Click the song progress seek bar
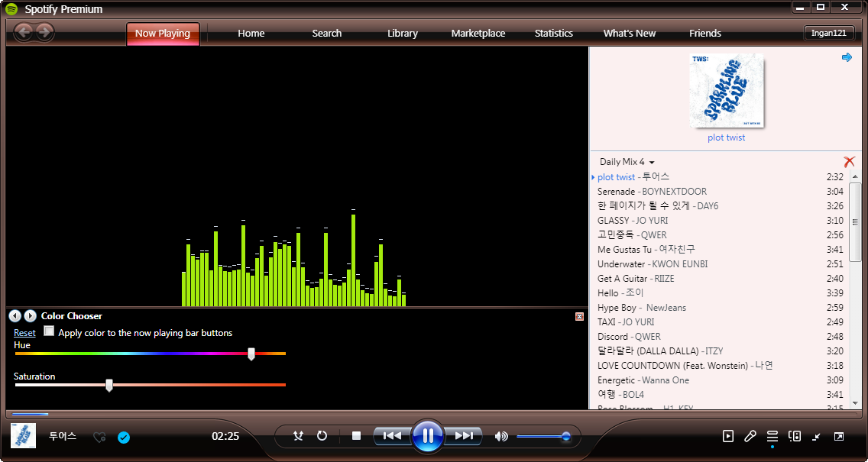This screenshot has height=462, width=868. [434, 414]
